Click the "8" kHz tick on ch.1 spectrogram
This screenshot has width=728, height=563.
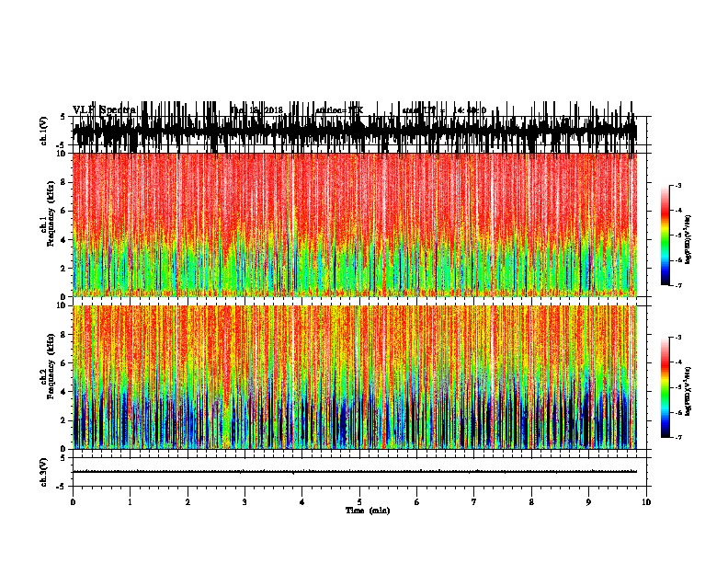(63, 182)
